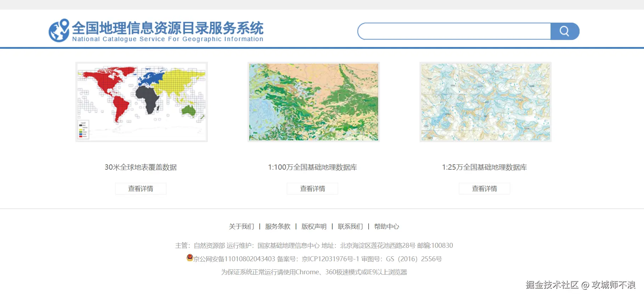View details for 1:100万全国基础地理数据库

pos(313,188)
